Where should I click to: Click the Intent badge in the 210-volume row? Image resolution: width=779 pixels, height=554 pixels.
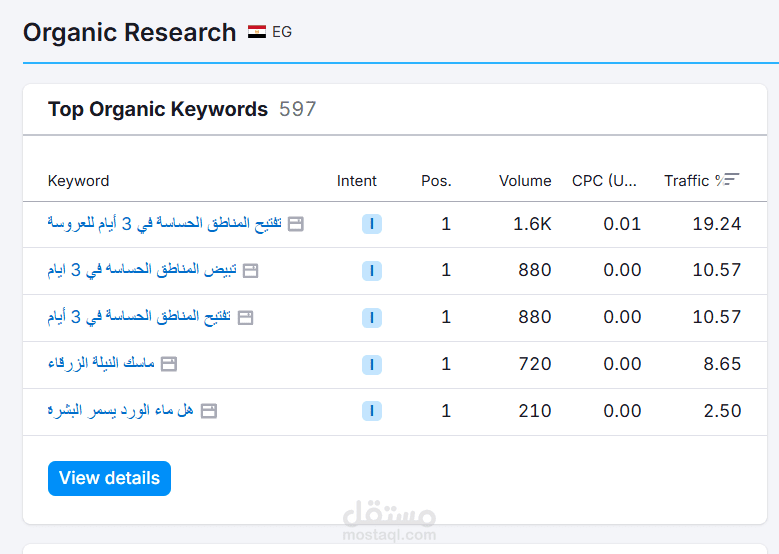pyautogui.click(x=371, y=411)
